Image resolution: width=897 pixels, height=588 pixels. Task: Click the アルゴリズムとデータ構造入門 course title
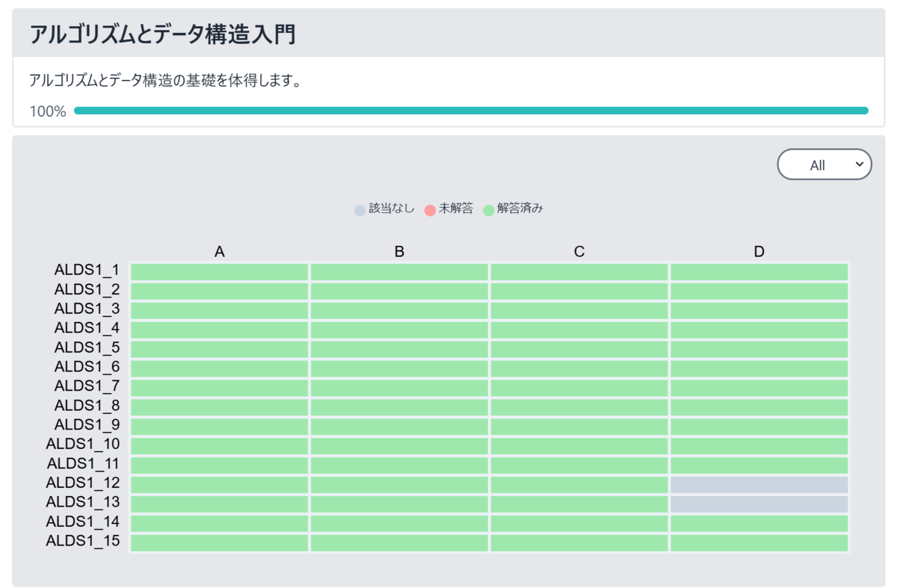point(163,34)
